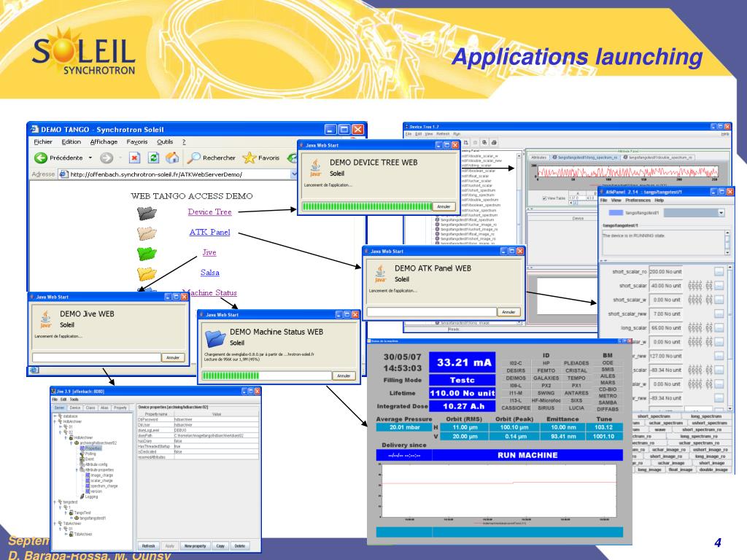Click the short_scalar_ro trend button in AtkPanel
This screenshot has height=560, width=747.
coord(719,272)
